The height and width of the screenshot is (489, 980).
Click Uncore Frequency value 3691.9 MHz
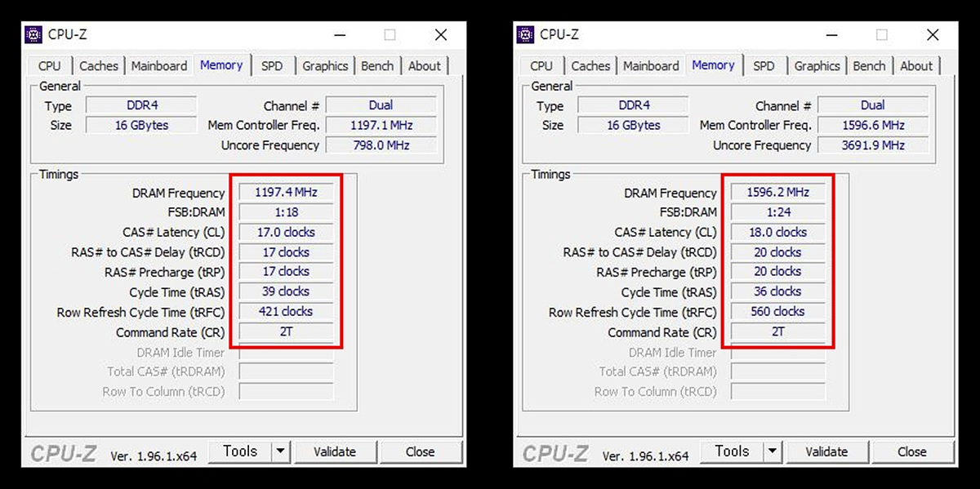[x=872, y=145]
